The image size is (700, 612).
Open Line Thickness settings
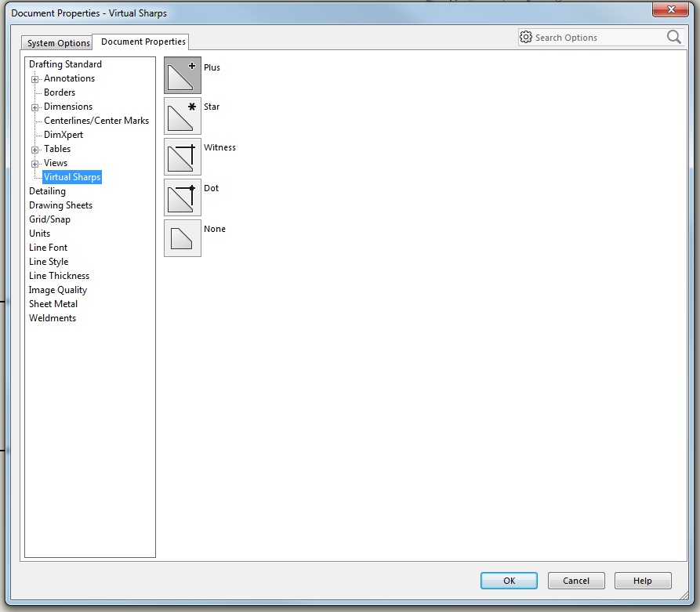(59, 276)
